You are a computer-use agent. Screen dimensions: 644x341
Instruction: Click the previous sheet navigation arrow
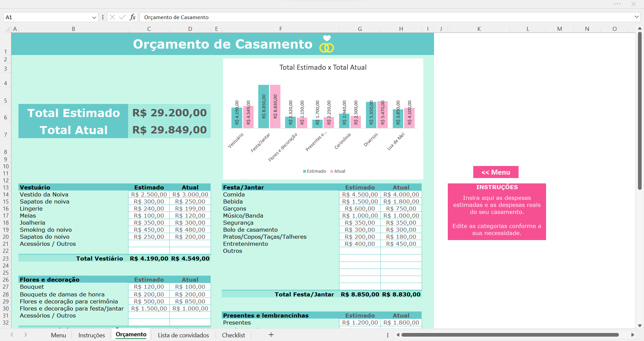(x=12, y=335)
